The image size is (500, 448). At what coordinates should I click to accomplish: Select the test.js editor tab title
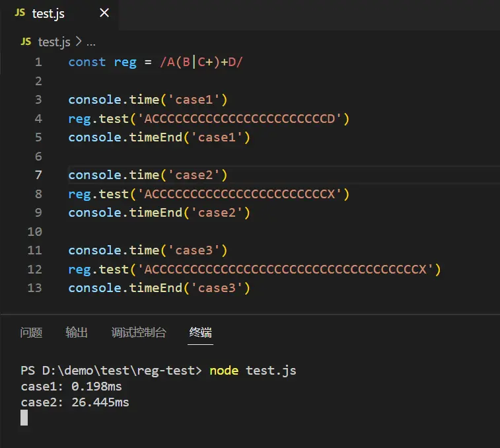tap(48, 13)
